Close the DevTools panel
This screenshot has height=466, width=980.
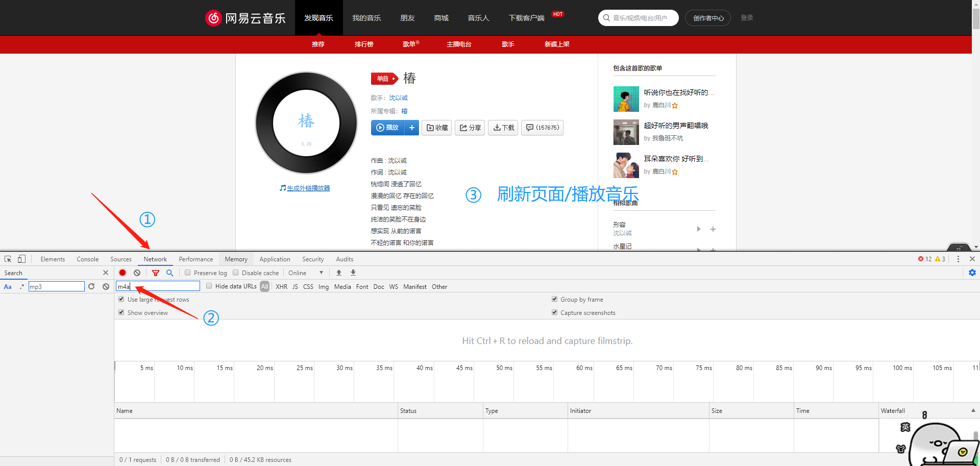coord(972,259)
